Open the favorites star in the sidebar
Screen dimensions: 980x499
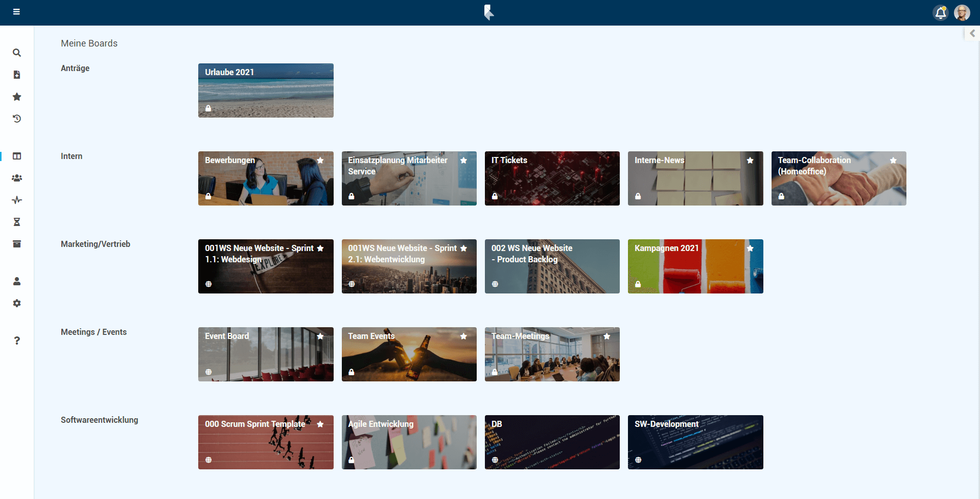point(17,97)
